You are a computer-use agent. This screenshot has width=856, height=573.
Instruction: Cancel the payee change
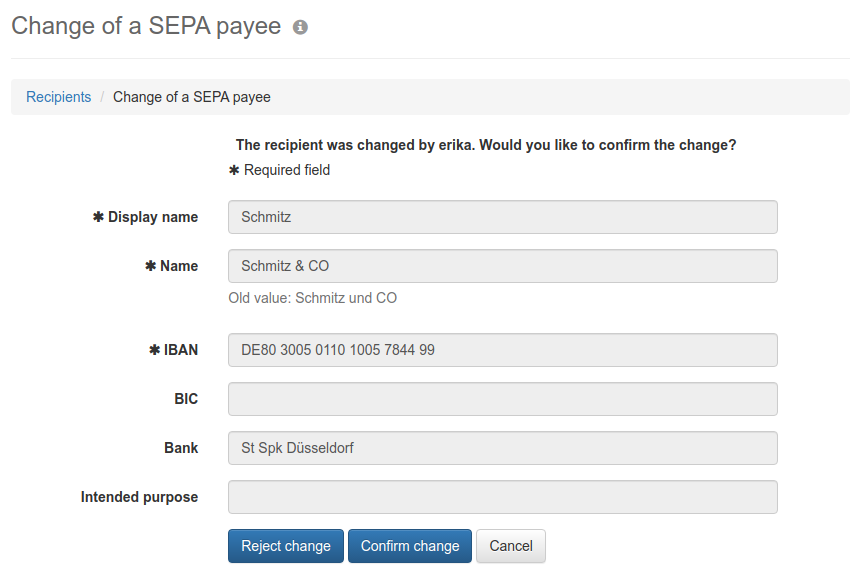[511, 546]
